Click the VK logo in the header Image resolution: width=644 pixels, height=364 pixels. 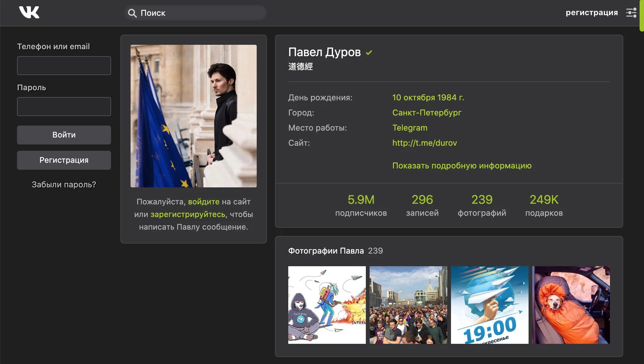(29, 12)
